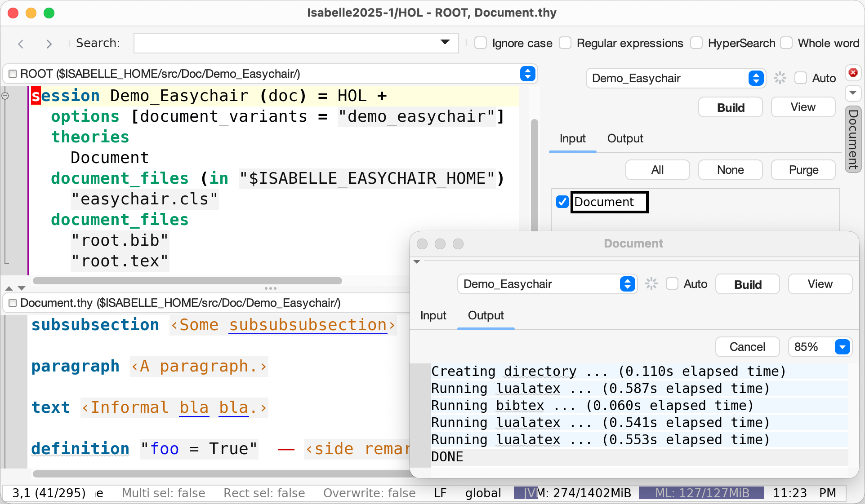This screenshot has height=504, width=865.
Task: Click into the Search text field
Action: [x=283, y=43]
